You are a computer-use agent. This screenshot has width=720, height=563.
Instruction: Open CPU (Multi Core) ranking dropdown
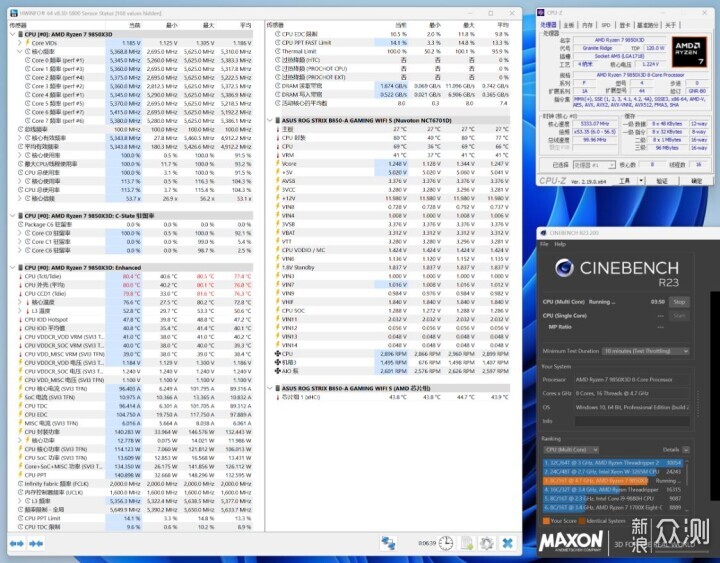click(572, 450)
